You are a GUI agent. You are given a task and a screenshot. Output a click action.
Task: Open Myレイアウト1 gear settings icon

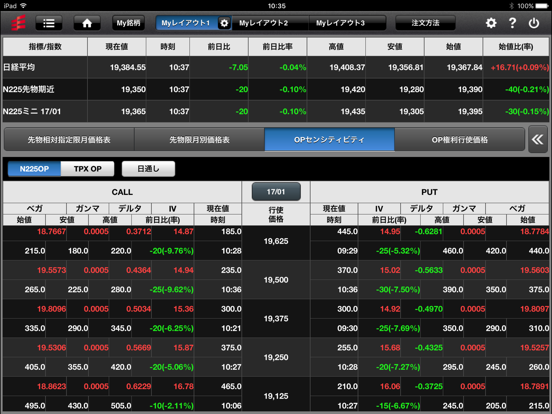tap(224, 23)
